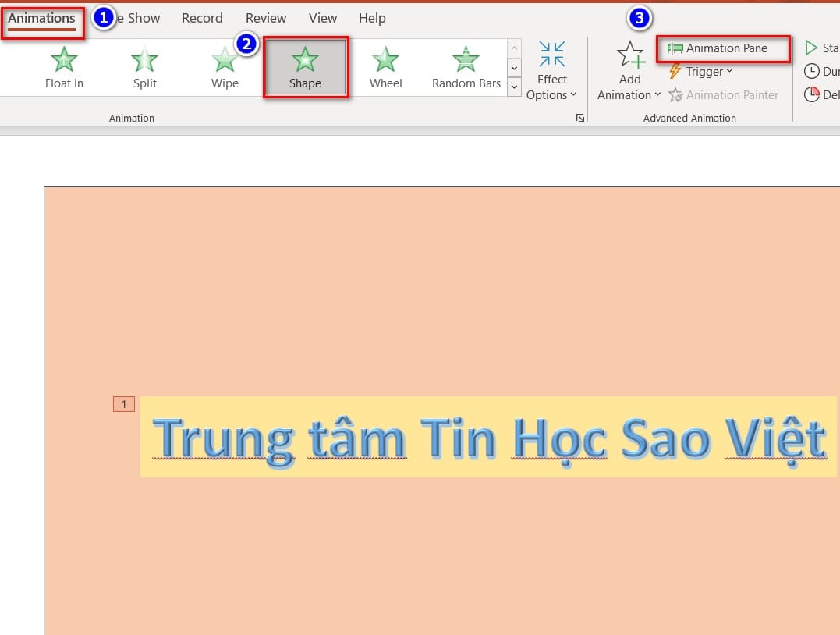Apply the Wipe entrance animation

click(x=225, y=66)
